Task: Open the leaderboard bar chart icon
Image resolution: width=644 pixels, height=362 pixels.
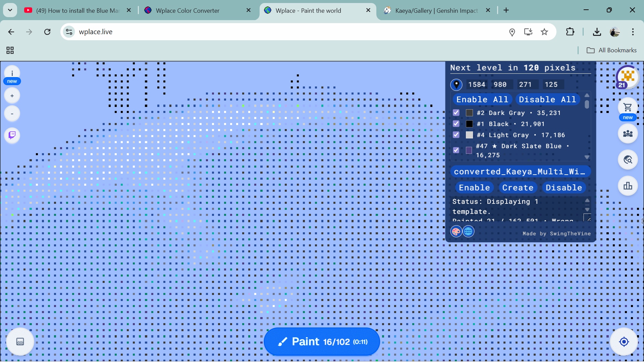Action: click(628, 186)
